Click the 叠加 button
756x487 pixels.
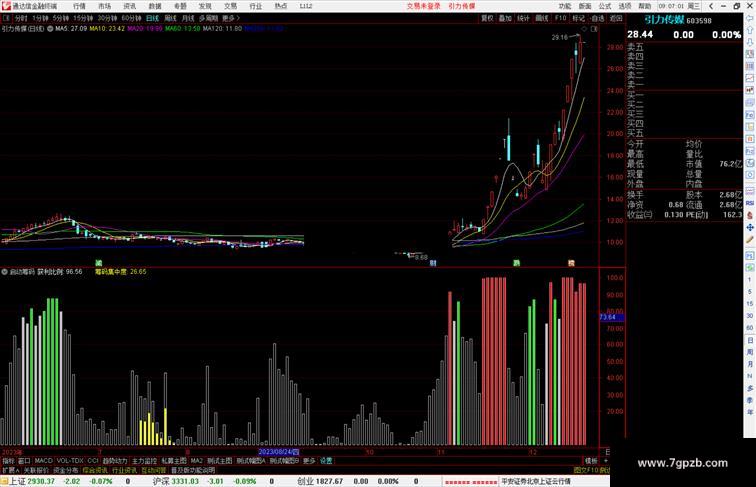[x=505, y=18]
